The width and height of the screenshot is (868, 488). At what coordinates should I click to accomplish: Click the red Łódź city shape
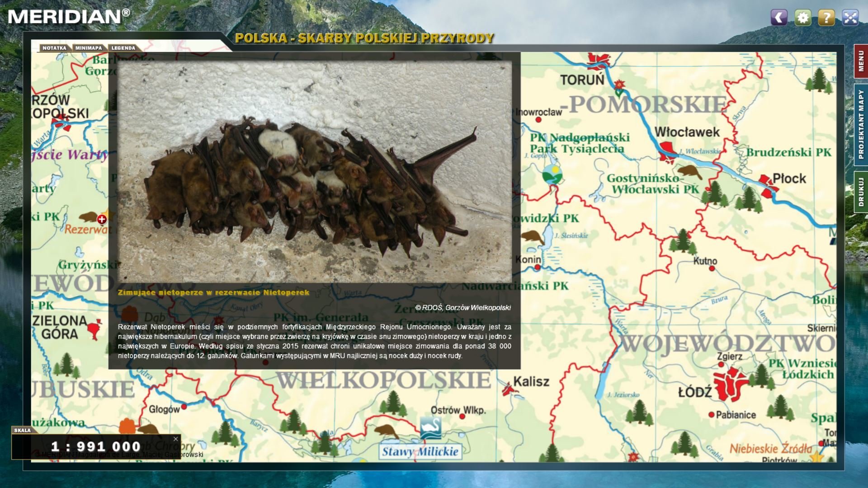[x=732, y=384]
